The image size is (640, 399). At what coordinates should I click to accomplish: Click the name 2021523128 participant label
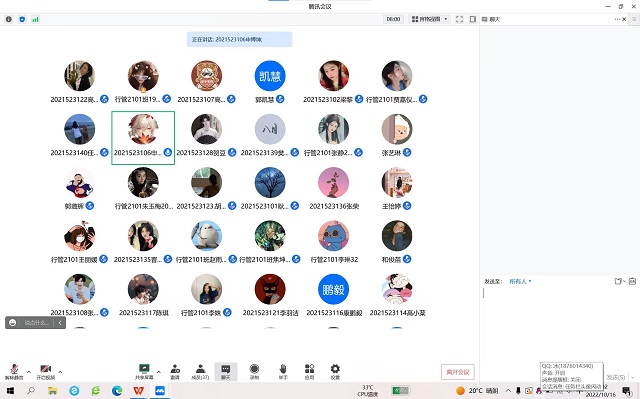(x=201, y=153)
